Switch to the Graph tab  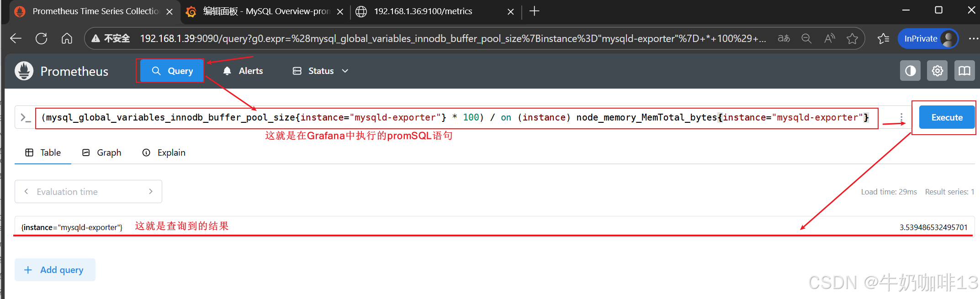(101, 152)
